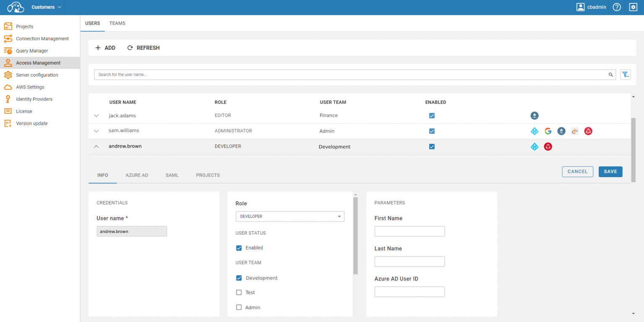Check the Test user team checkbox
644x322 pixels.
pos(239,293)
